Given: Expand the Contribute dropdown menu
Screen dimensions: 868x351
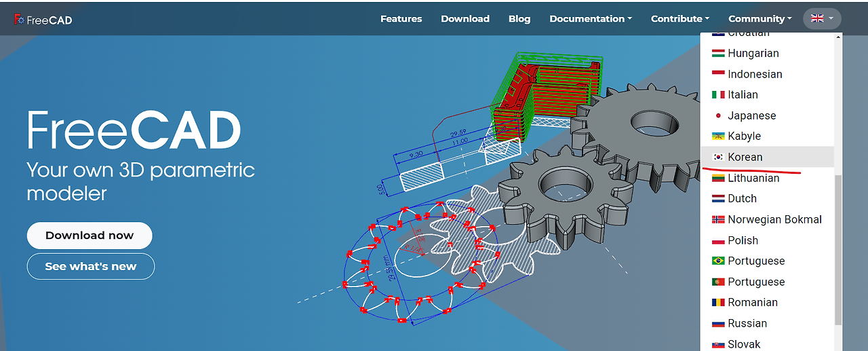Looking at the screenshot, I should 680,19.
